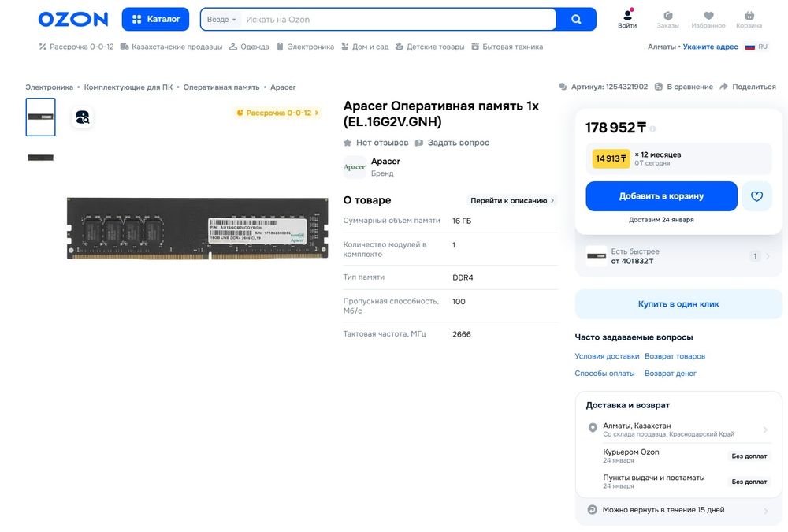Toggle the favorite heart next to add-to-cart
This screenshot has height=532, width=788.
(756, 196)
